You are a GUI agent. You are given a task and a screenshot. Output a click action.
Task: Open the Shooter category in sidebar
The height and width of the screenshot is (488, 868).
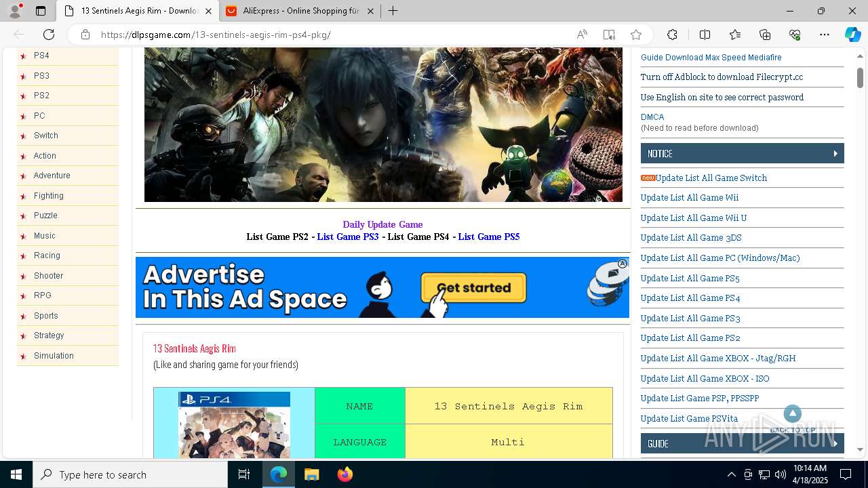tap(48, 276)
